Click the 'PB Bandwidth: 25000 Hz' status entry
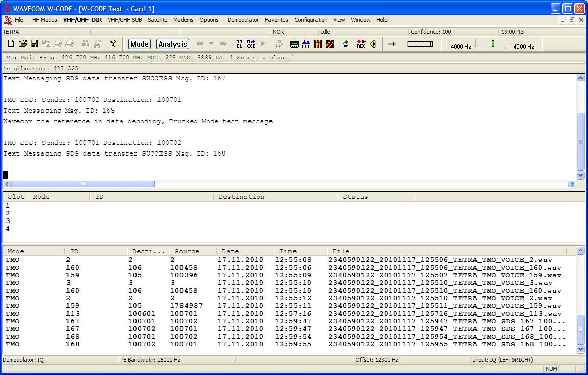588x375 pixels. [x=150, y=360]
